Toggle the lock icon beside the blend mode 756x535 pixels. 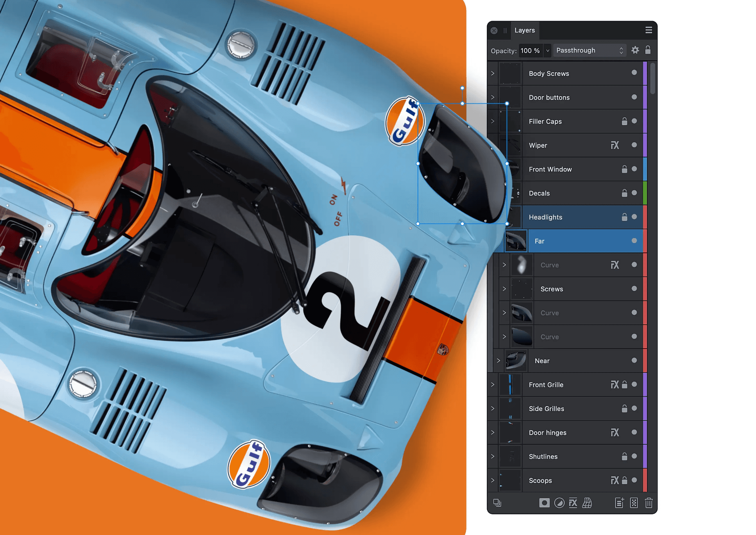coord(648,50)
